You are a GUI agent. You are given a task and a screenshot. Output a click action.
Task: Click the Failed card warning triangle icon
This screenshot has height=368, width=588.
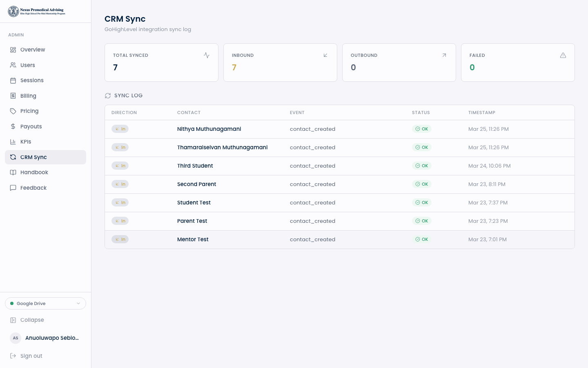click(563, 55)
